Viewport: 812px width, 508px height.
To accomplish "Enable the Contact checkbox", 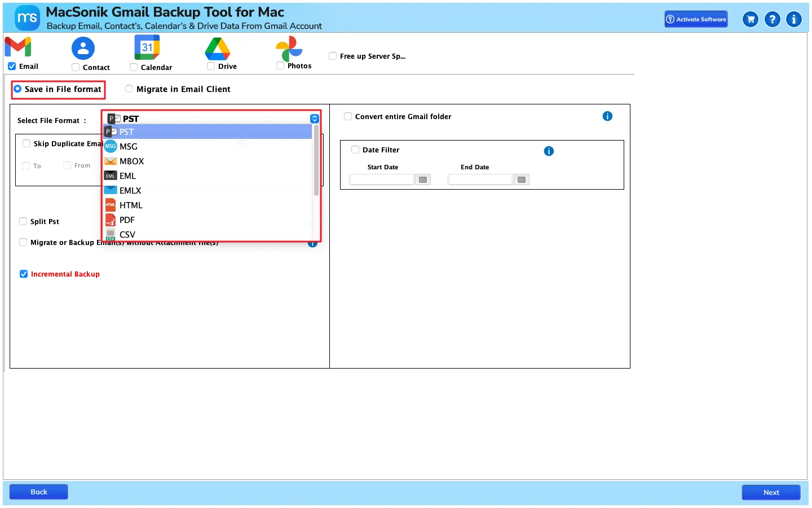I will (76, 67).
